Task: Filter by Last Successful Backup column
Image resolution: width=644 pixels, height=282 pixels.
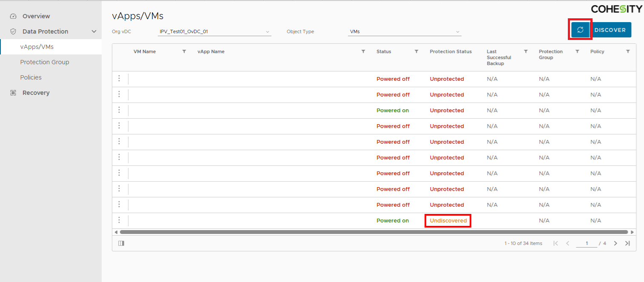Action: (x=526, y=51)
